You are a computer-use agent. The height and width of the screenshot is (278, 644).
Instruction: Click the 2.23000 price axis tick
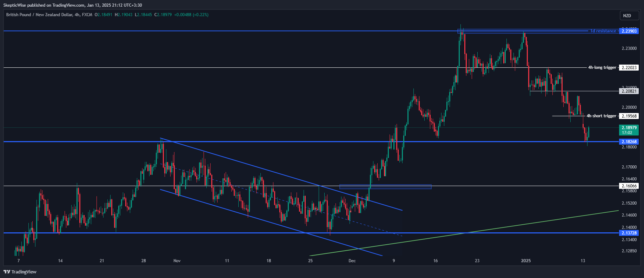629,48
